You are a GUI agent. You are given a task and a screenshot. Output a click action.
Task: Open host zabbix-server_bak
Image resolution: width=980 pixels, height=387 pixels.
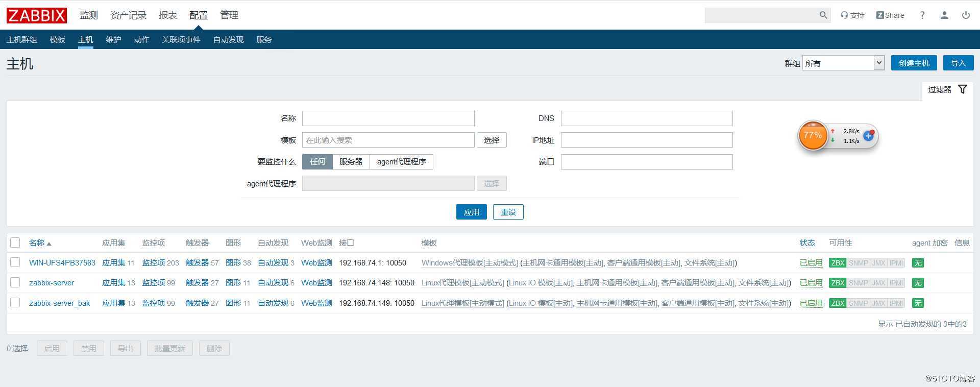point(59,303)
